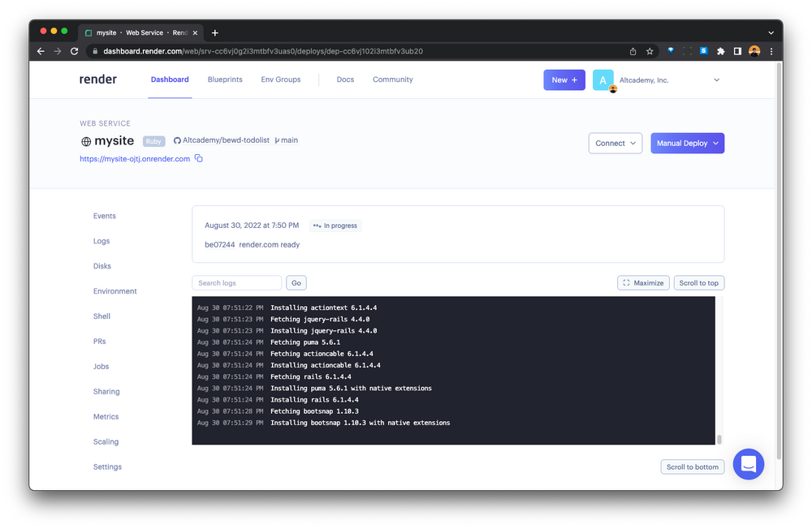Open the Chrome extensions puzzle icon
The image size is (812, 529).
pyautogui.click(x=720, y=51)
